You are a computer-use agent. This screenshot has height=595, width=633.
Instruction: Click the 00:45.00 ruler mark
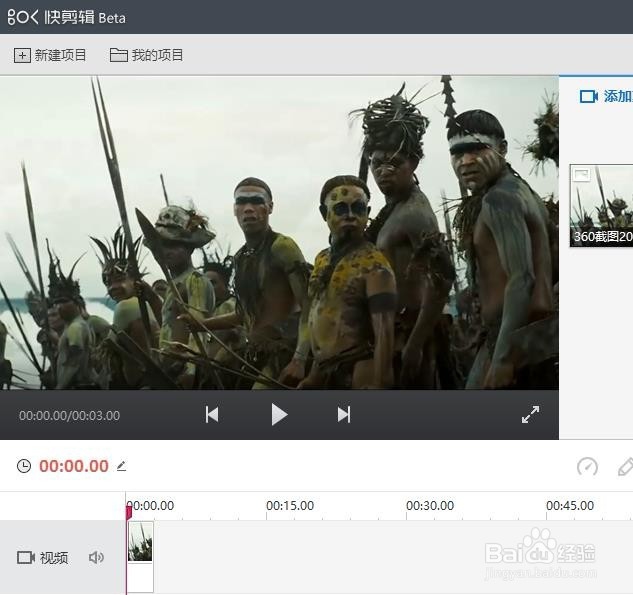tap(570, 505)
